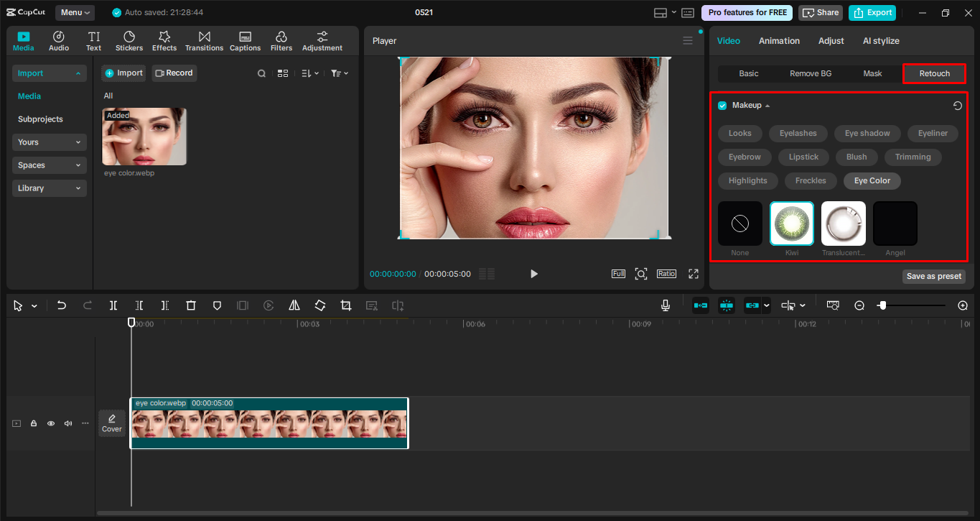Uncheck the Makeup checkbox
Viewport: 980px width, 521px height.
722,105
